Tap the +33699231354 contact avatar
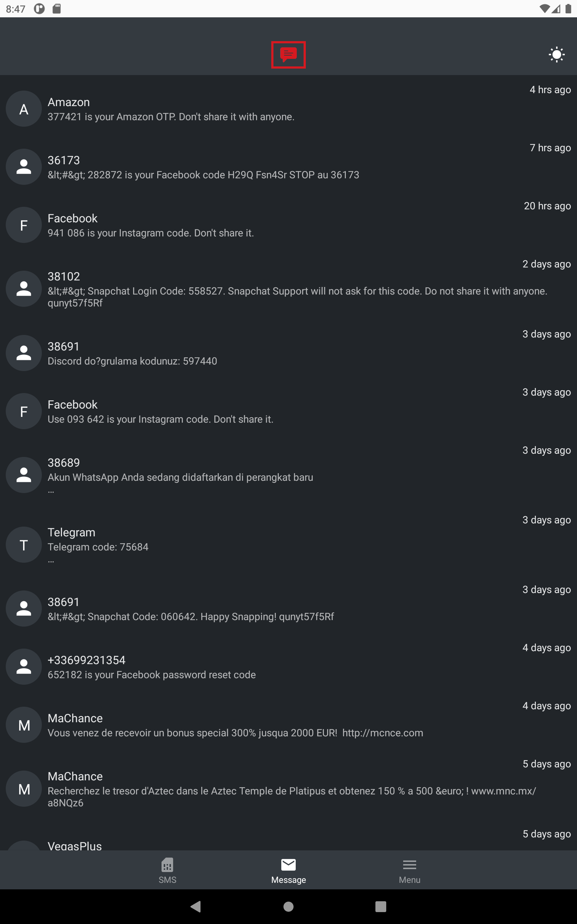The height and width of the screenshot is (924, 577). pos(24,667)
